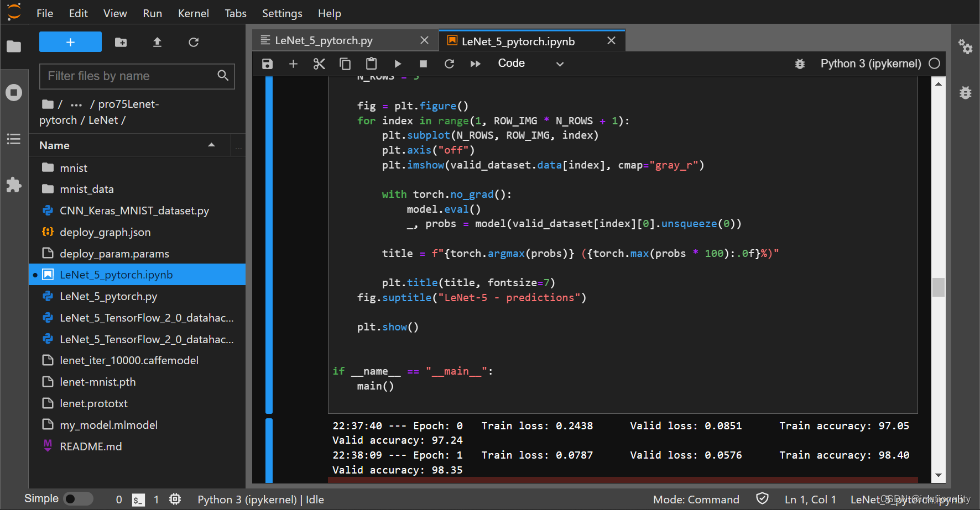Copy the selected cell
The height and width of the screenshot is (510, 980).
coord(345,64)
